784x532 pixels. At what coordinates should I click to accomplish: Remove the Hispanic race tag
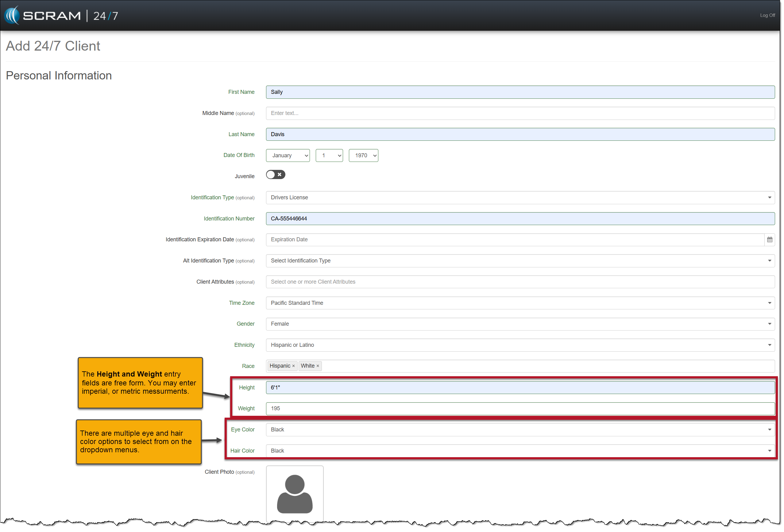(x=293, y=366)
